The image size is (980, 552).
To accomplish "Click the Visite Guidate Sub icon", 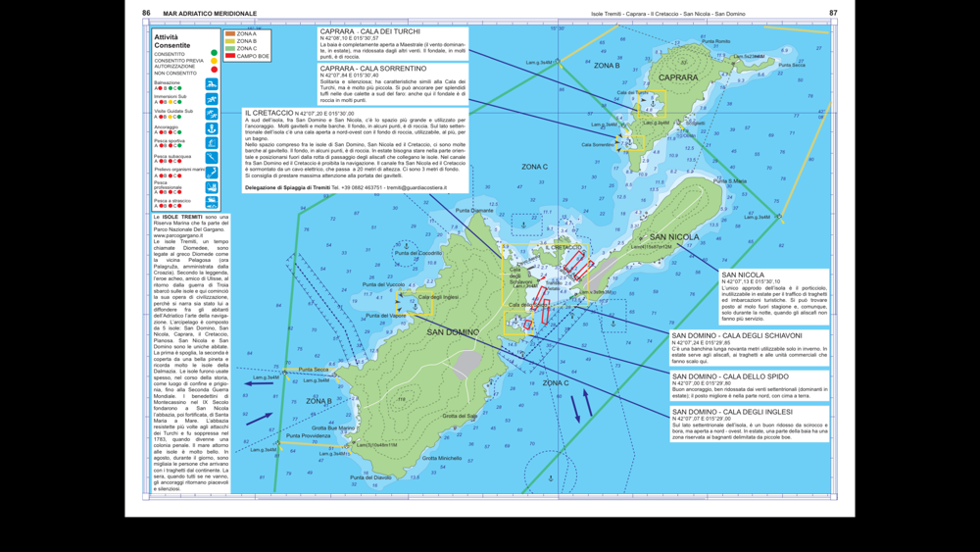I will pyautogui.click(x=212, y=114).
